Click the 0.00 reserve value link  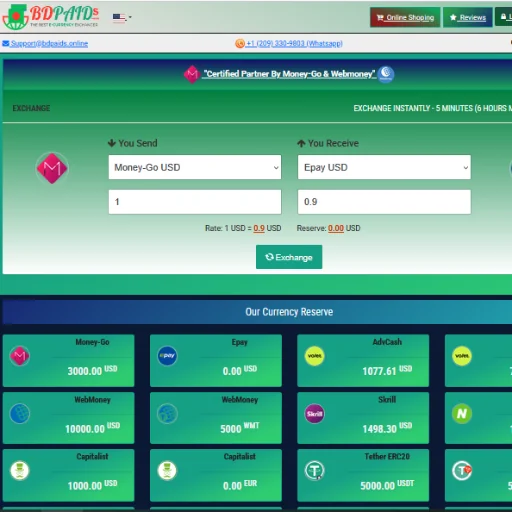tap(336, 228)
